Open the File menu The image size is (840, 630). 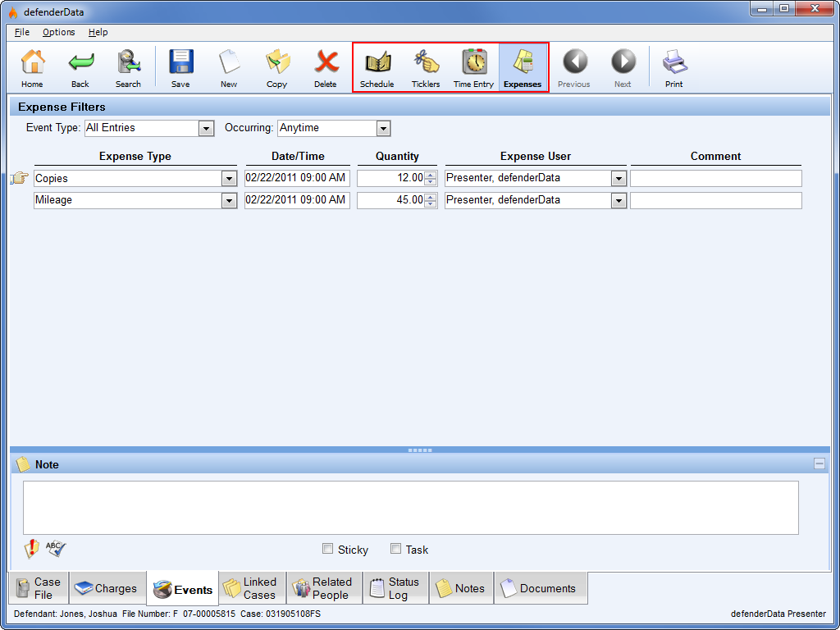[22, 32]
